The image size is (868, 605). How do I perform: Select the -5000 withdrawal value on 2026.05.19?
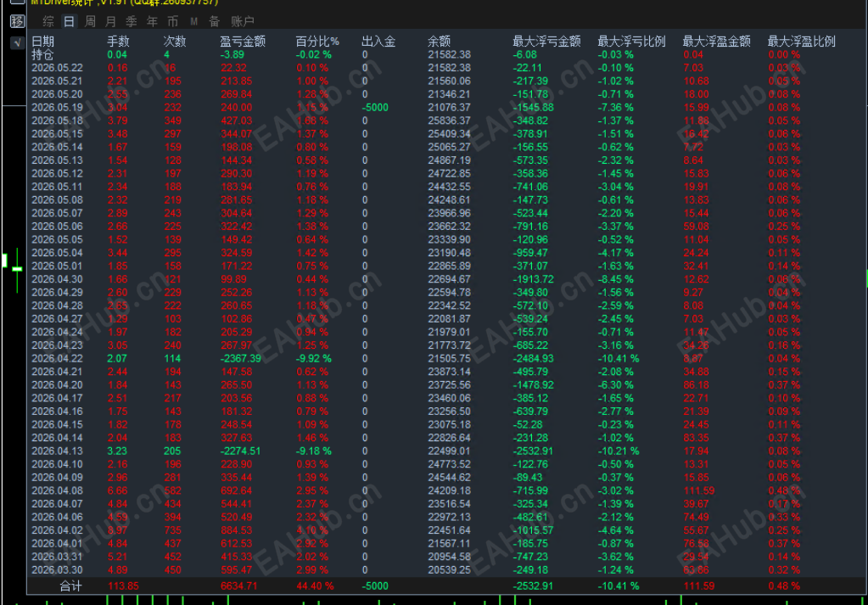coord(375,108)
